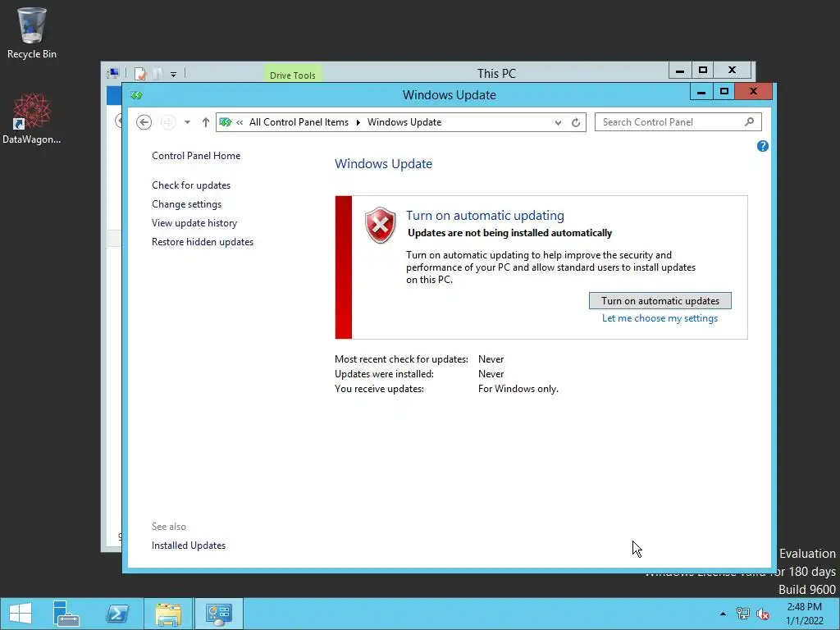Open Change settings link

click(186, 204)
